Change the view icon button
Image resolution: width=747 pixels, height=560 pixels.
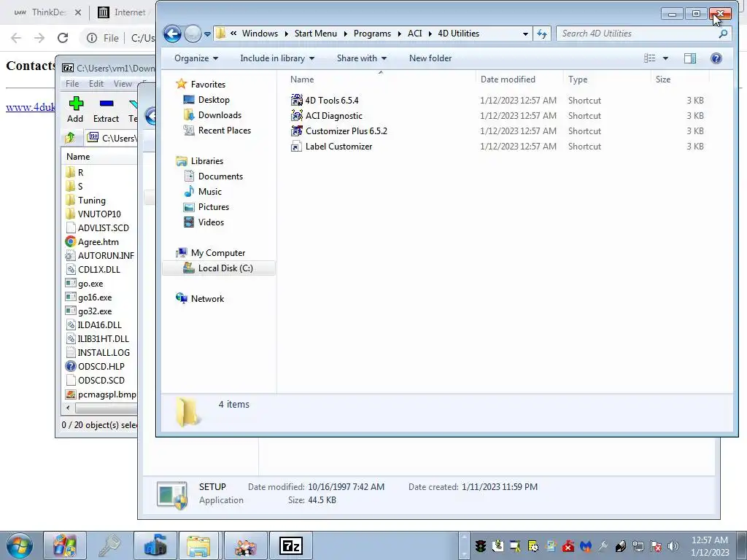tap(649, 58)
